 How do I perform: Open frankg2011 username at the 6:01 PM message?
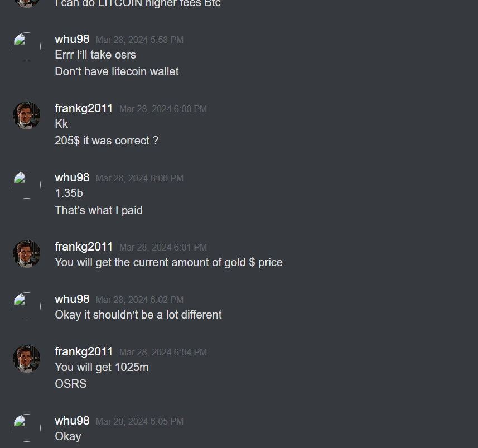pos(84,247)
